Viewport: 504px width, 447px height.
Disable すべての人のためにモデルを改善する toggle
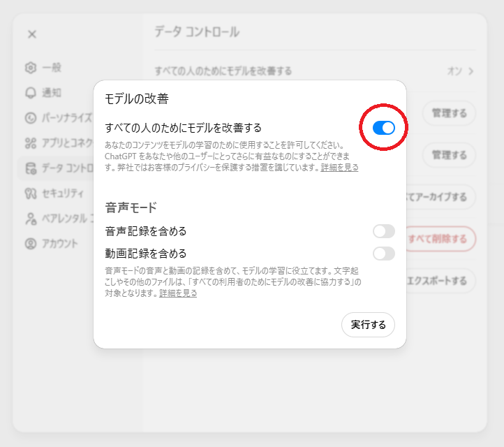[383, 128]
